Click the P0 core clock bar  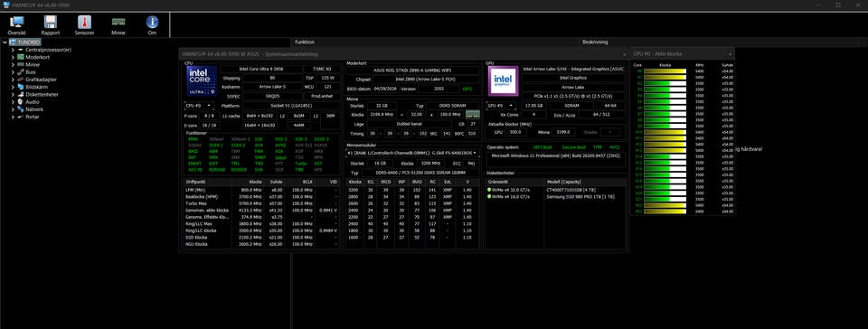coord(665,71)
